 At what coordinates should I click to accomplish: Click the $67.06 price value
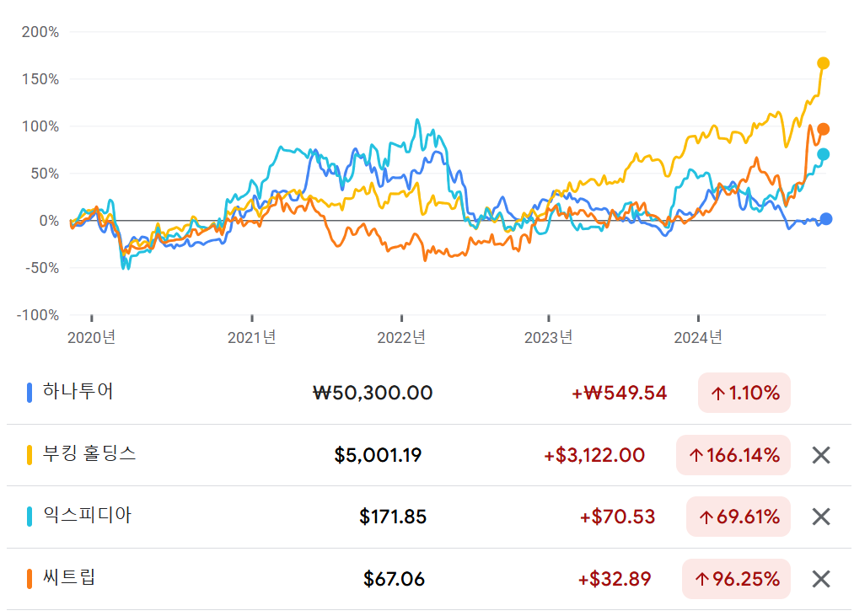pyautogui.click(x=394, y=578)
